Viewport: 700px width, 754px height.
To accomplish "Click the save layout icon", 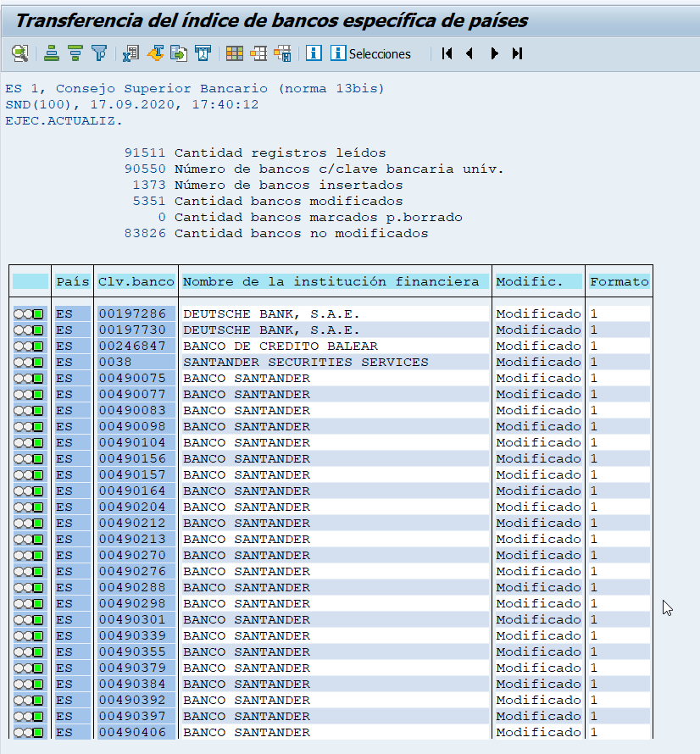I will click(x=282, y=53).
